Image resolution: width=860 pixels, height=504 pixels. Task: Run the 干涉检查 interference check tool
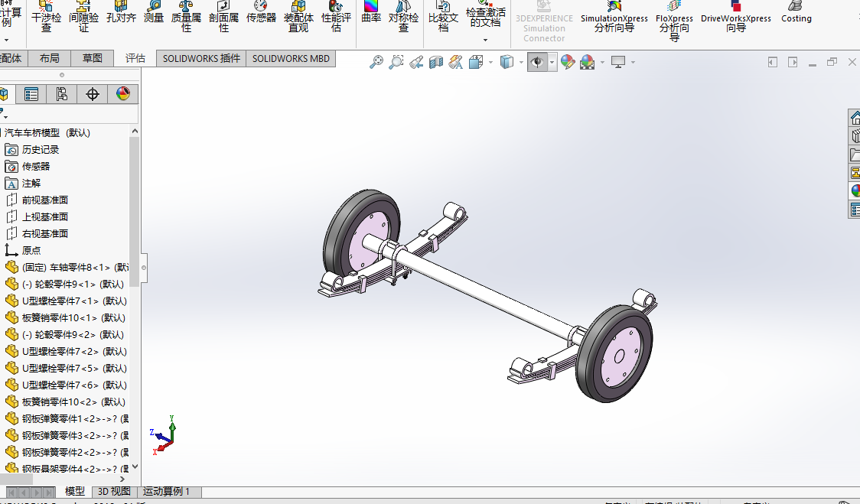tap(46, 17)
